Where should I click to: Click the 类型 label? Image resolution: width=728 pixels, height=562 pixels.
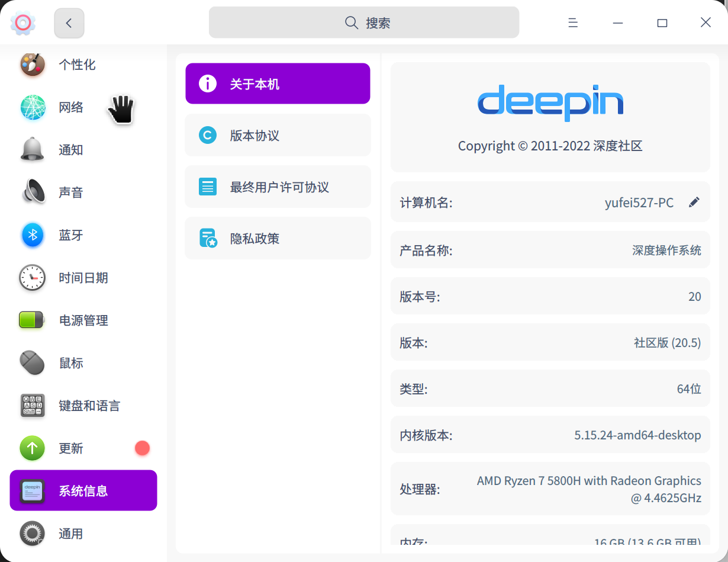[414, 389]
